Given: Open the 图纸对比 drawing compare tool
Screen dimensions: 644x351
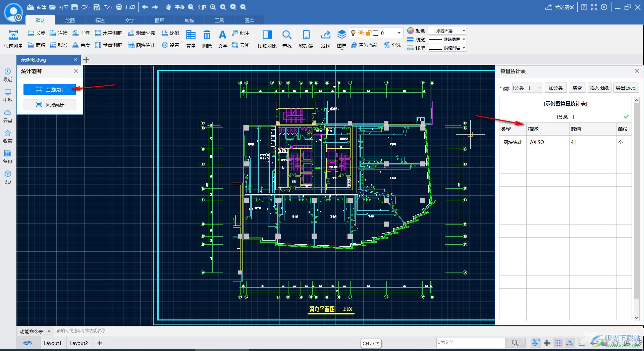Looking at the screenshot, I should (x=267, y=39).
